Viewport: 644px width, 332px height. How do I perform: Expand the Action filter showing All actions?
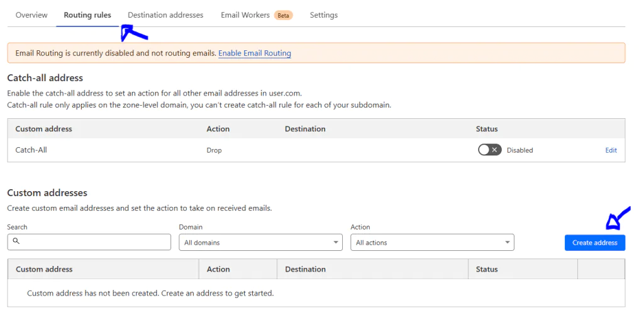(432, 243)
